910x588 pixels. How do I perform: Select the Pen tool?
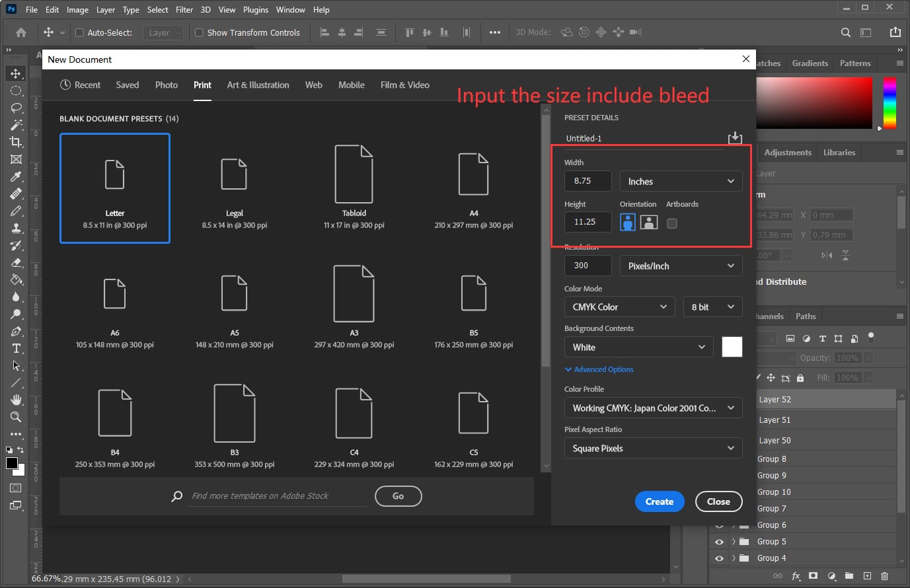pyautogui.click(x=16, y=331)
